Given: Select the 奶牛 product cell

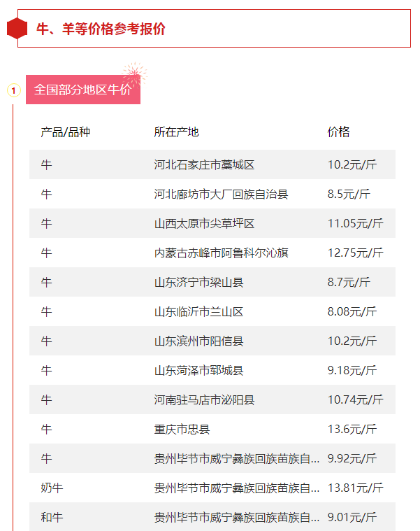Looking at the screenshot, I should (52, 488).
